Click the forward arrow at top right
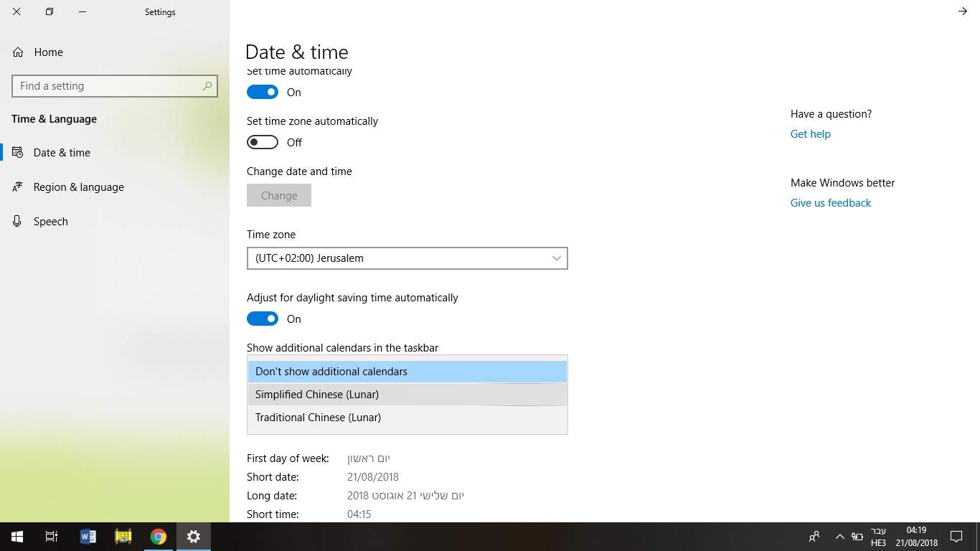 pyautogui.click(x=963, y=11)
